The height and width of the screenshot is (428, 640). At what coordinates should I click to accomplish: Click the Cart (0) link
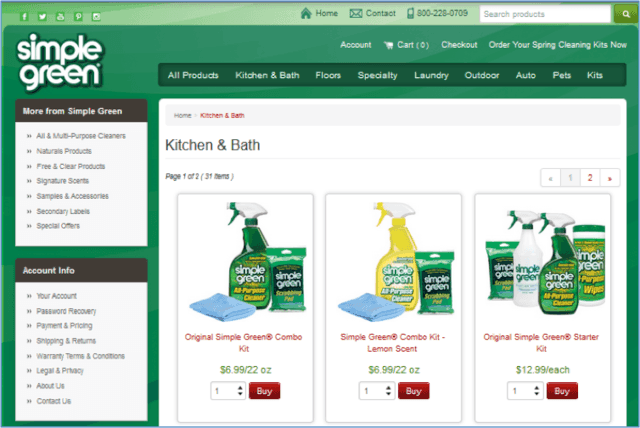pos(413,45)
